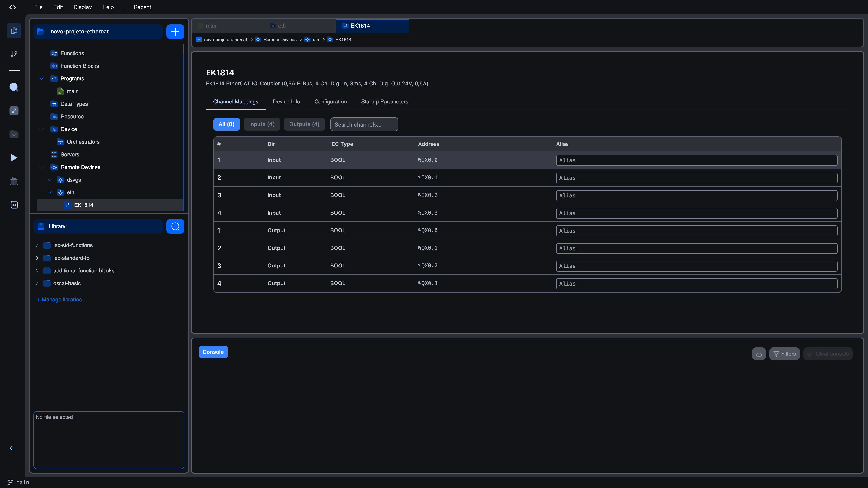Click Alias field for %QX0.3
The height and width of the screenshot is (488, 868).
pos(696,284)
